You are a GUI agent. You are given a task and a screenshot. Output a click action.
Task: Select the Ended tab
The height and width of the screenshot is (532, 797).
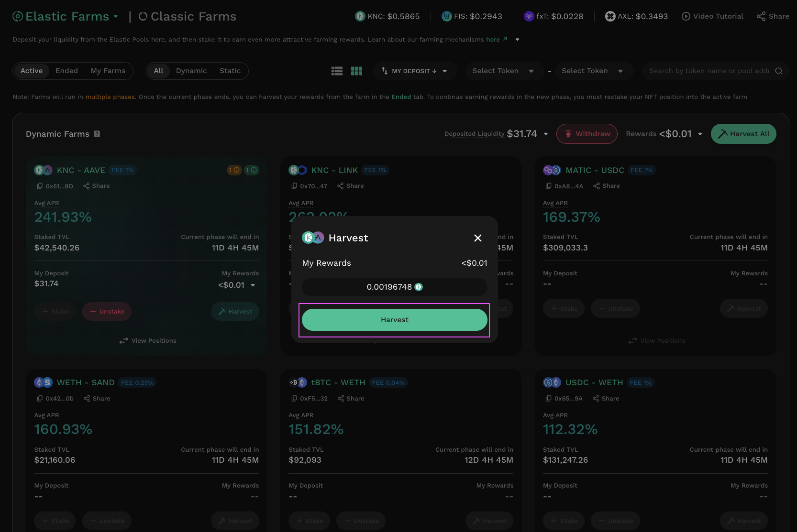[x=66, y=71]
